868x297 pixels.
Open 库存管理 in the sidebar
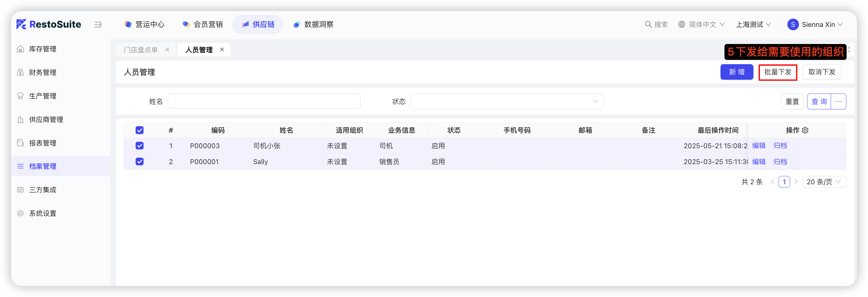click(x=43, y=49)
